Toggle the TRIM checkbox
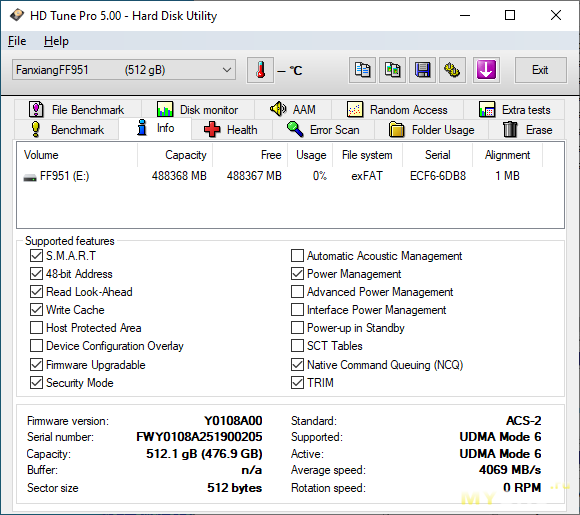The image size is (580, 515). [297, 383]
